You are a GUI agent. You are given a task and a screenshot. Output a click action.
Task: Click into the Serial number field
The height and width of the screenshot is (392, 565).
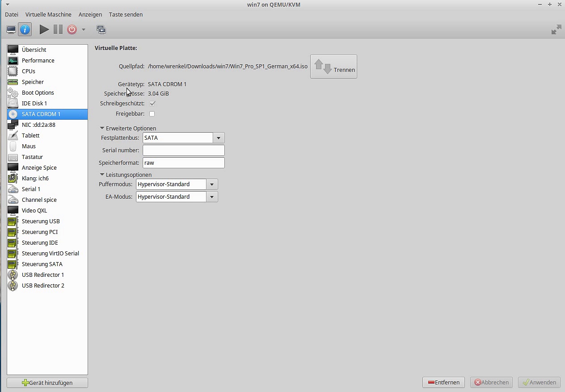183,150
